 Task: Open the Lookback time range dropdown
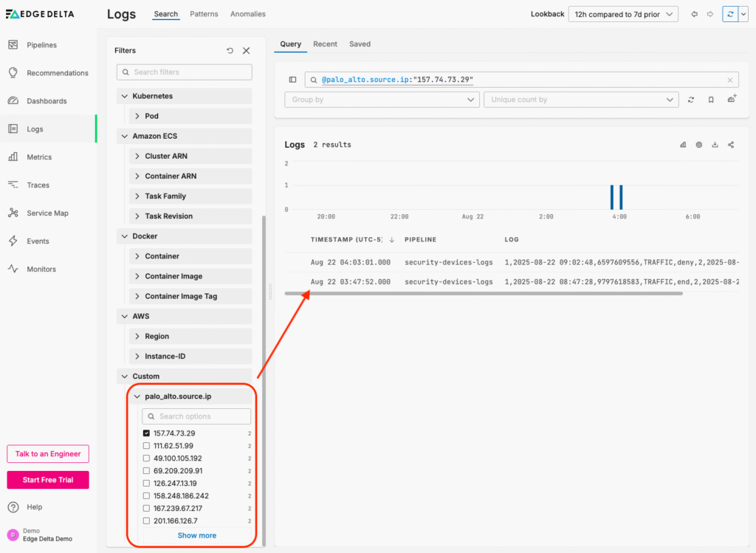tap(623, 14)
